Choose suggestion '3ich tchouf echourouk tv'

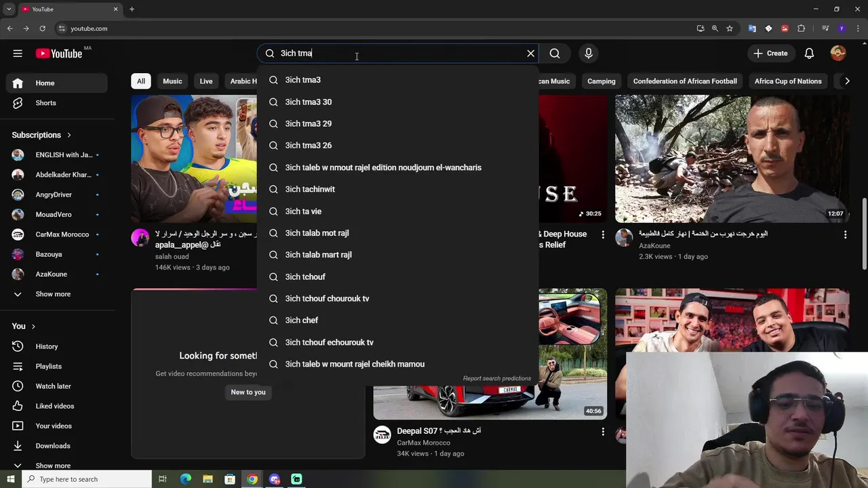[398, 342]
